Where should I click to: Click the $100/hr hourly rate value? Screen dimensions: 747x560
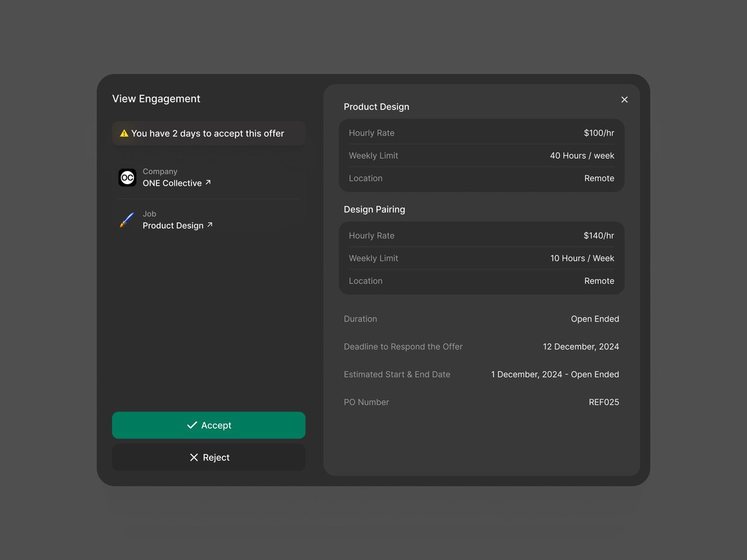tap(599, 133)
